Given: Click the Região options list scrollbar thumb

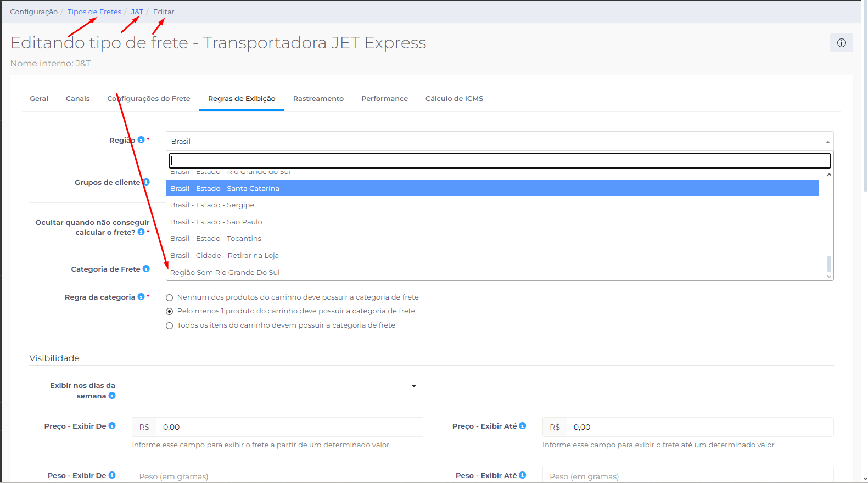Looking at the screenshot, I should [829, 263].
